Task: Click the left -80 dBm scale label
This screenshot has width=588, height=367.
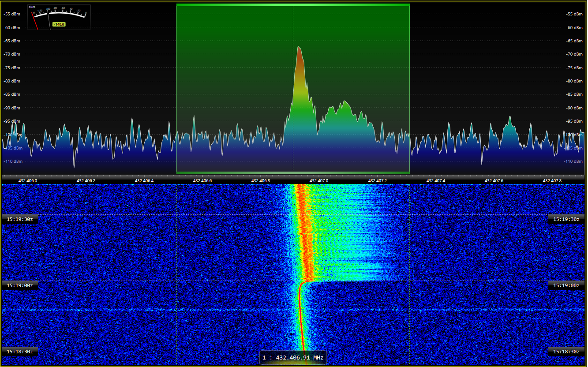Action: pyautogui.click(x=11, y=81)
